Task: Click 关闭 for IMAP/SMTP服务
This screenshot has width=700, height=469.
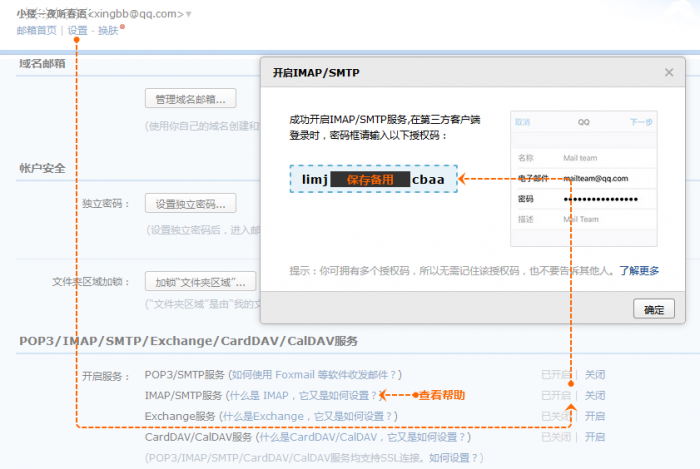Action: coord(595,395)
